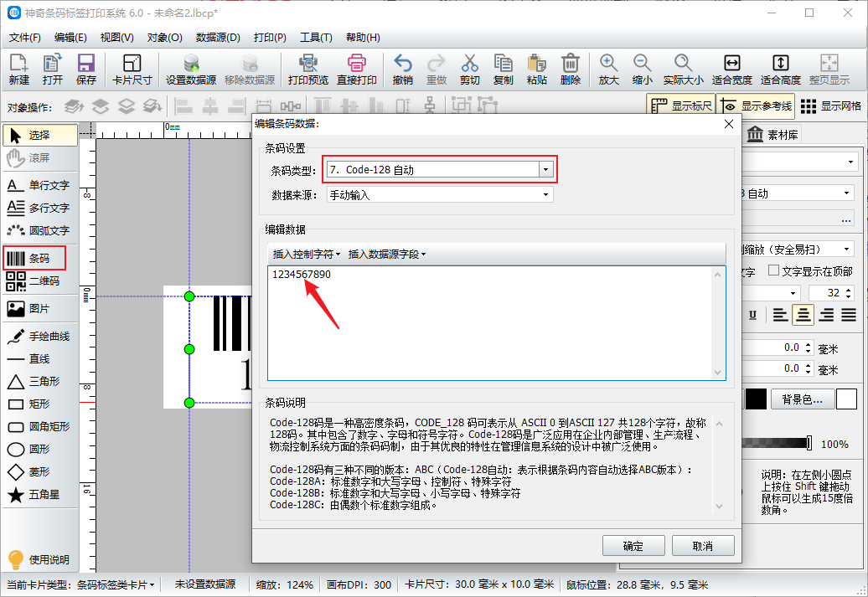Click the 适合高度 fit height icon
The image size is (868, 597).
(781, 69)
